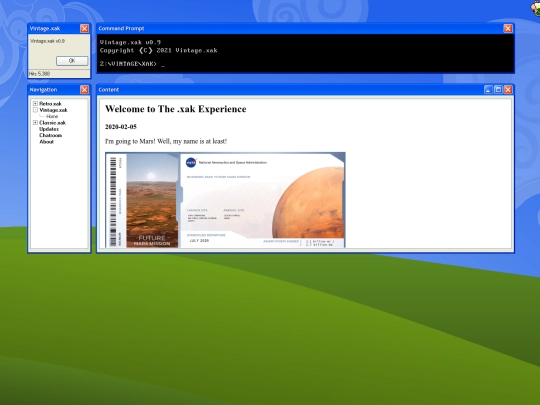The image size is (540, 405).
Task: Open Home under Vintage.xak
Action: click(52, 116)
